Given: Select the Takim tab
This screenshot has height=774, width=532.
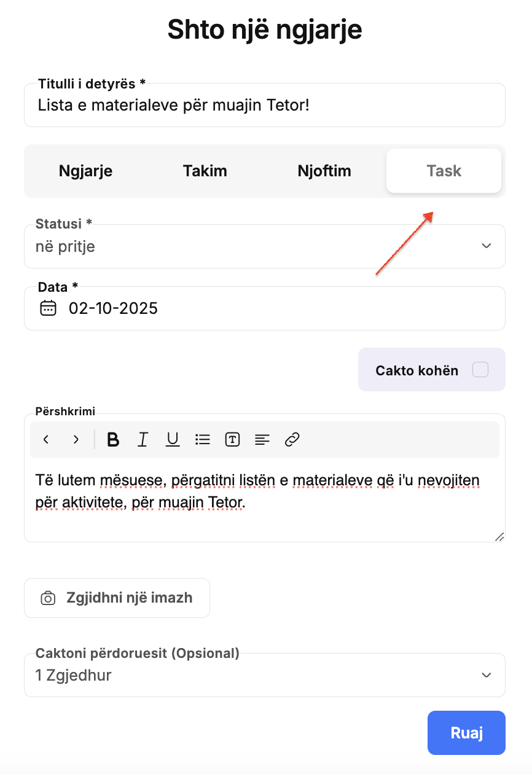Looking at the screenshot, I should pyautogui.click(x=205, y=171).
